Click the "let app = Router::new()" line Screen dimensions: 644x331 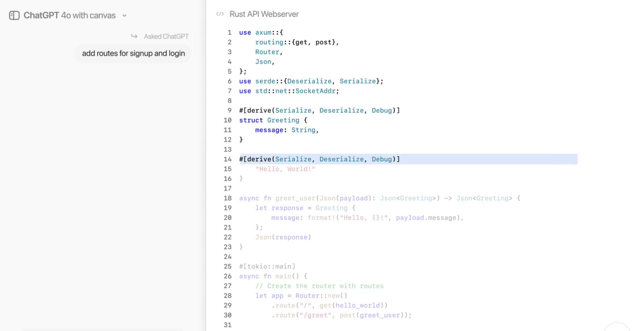[301, 295]
